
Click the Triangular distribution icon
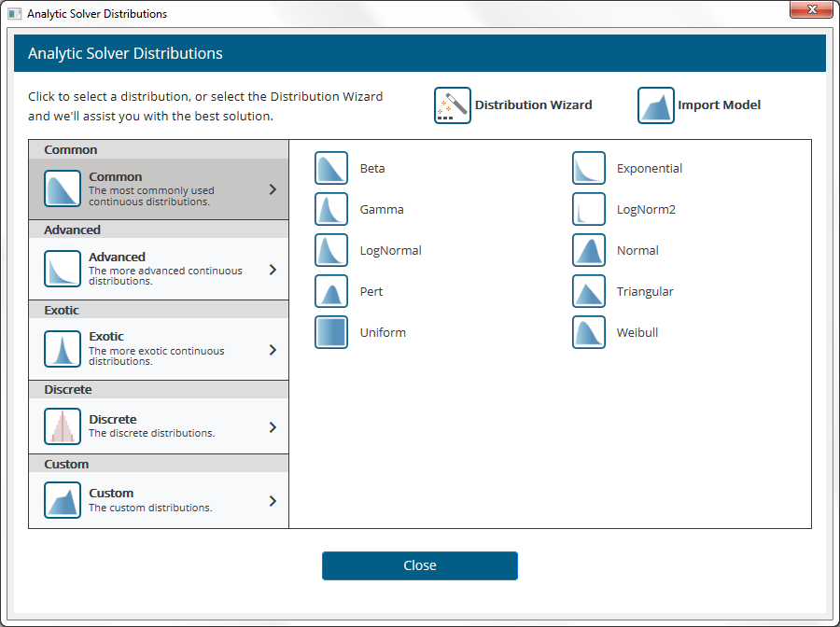[x=589, y=291]
